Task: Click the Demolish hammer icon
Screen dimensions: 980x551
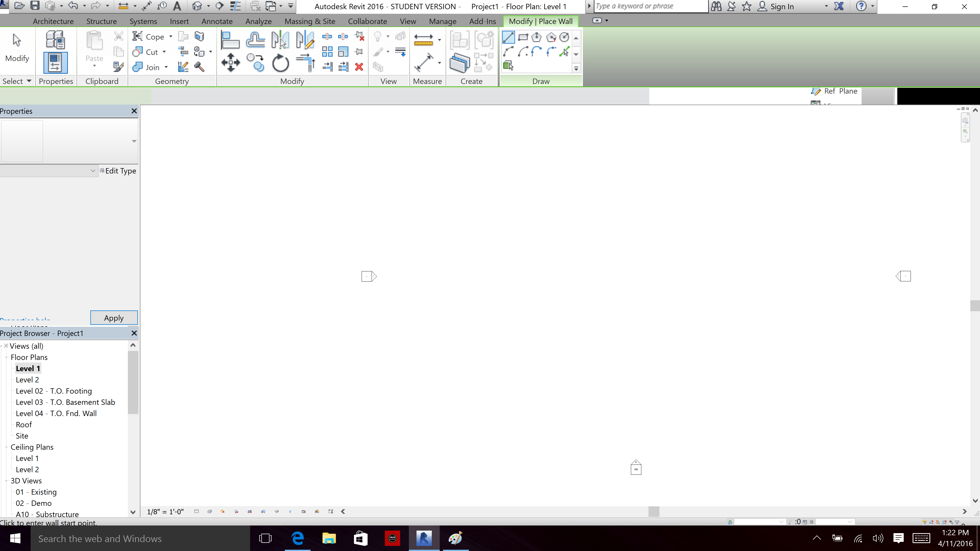Action: (199, 67)
